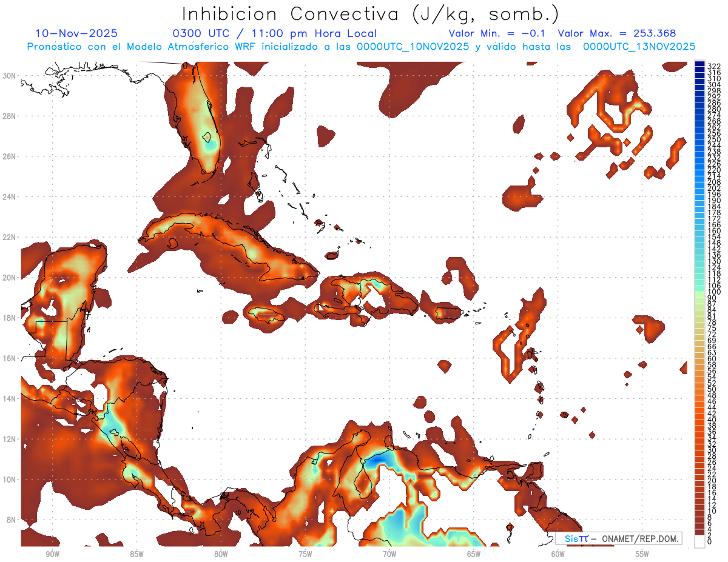The height and width of the screenshot is (562, 728).
Task: Click the 70W longitude label
Action: point(389,554)
